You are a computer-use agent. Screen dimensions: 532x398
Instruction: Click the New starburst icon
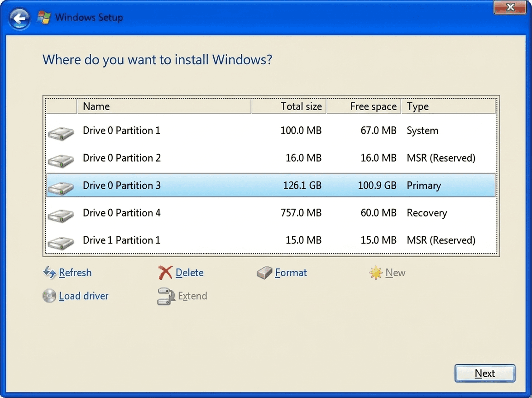376,273
